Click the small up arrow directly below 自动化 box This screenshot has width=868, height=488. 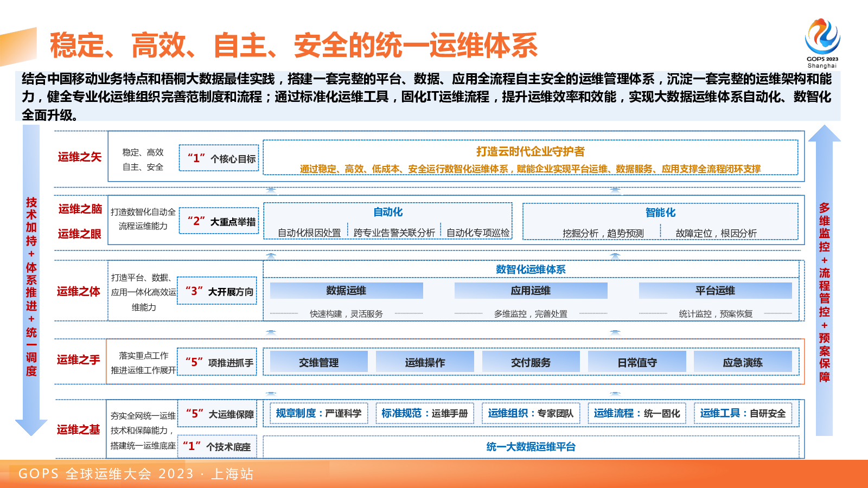pos(271,255)
